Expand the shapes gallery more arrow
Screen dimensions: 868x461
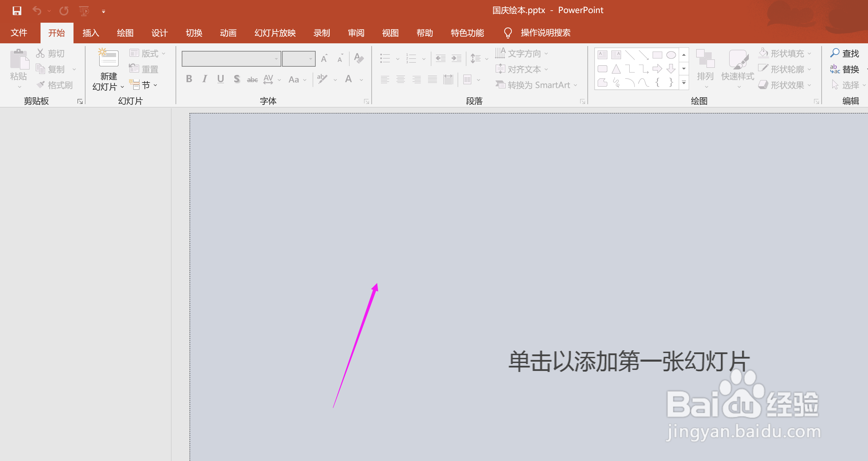(684, 83)
